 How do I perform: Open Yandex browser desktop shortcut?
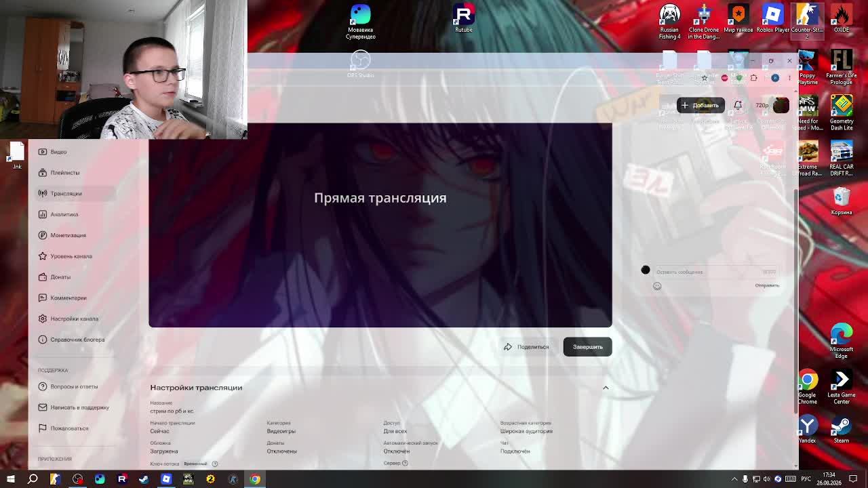tap(807, 430)
